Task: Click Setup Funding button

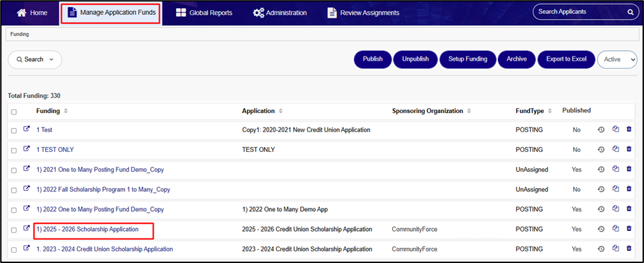Action: 468,59
